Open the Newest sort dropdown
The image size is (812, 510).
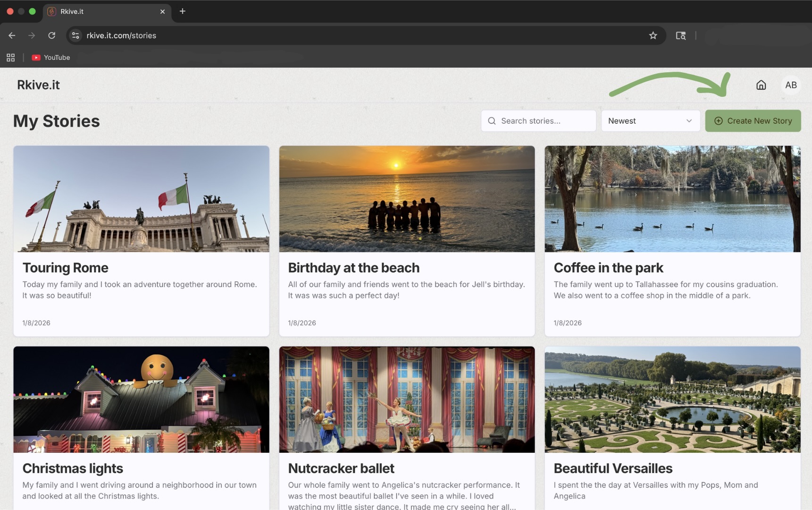tap(650, 121)
